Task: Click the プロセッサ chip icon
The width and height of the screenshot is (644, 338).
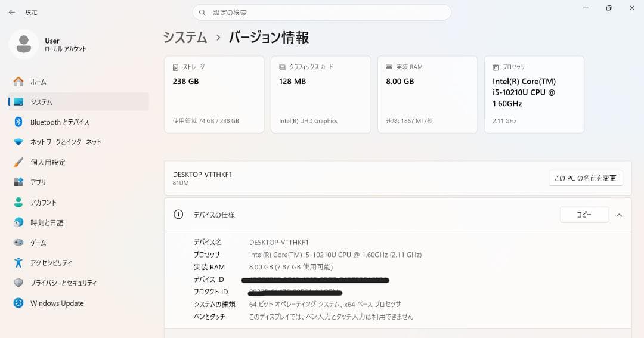Action: [x=496, y=67]
